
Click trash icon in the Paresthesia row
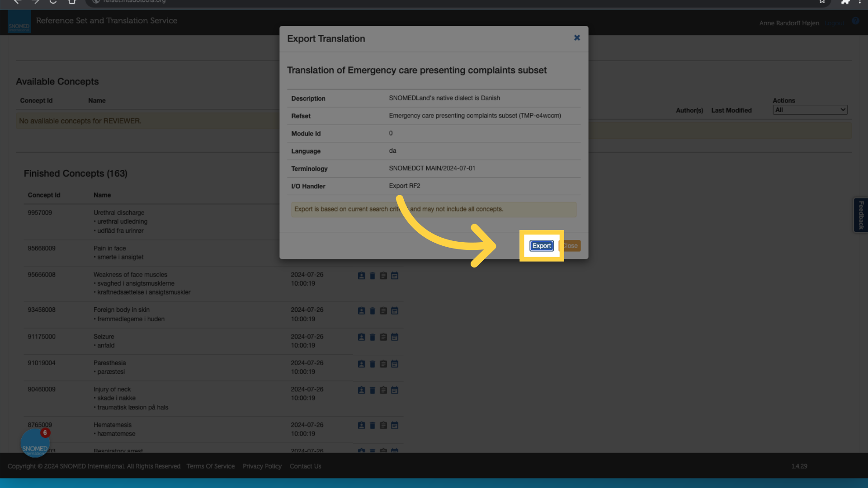[x=373, y=364]
